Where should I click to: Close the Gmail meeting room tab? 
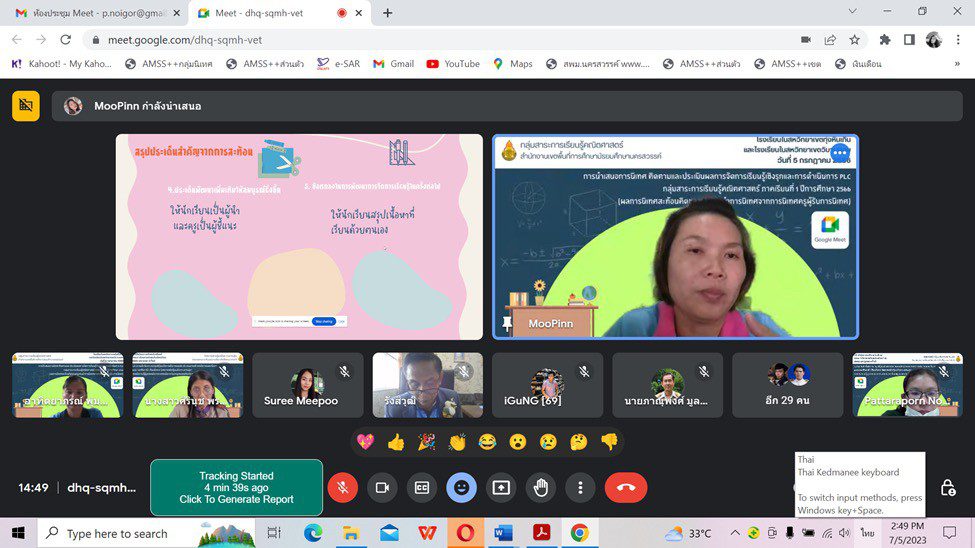177,13
